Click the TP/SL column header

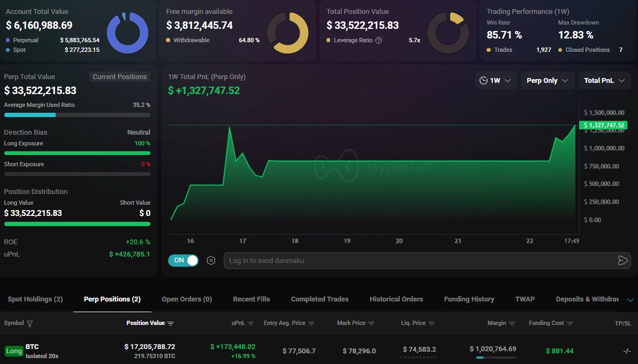[623, 323]
